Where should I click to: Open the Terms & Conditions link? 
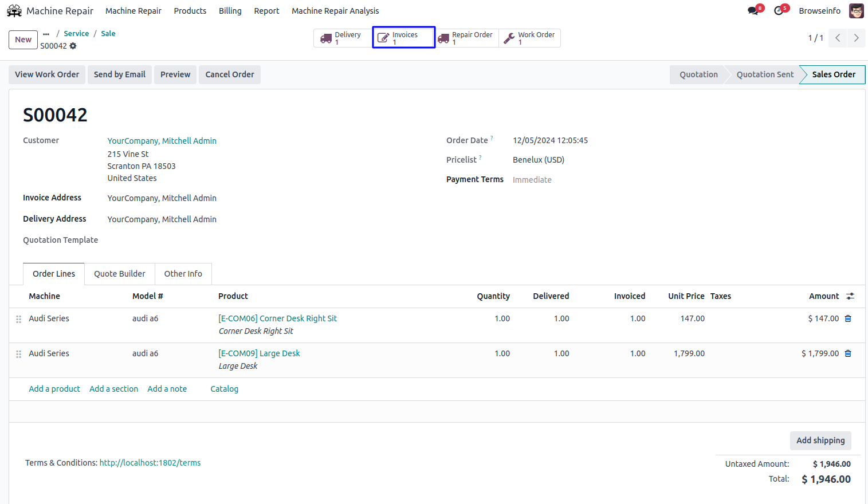click(x=150, y=463)
